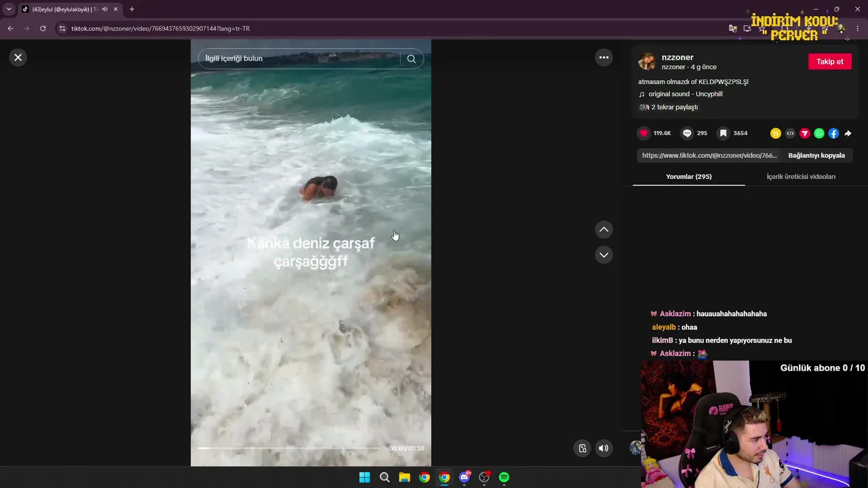The image size is (868, 488).
Task: Toggle the auto-scroll button beside volume
Action: [582, 448]
